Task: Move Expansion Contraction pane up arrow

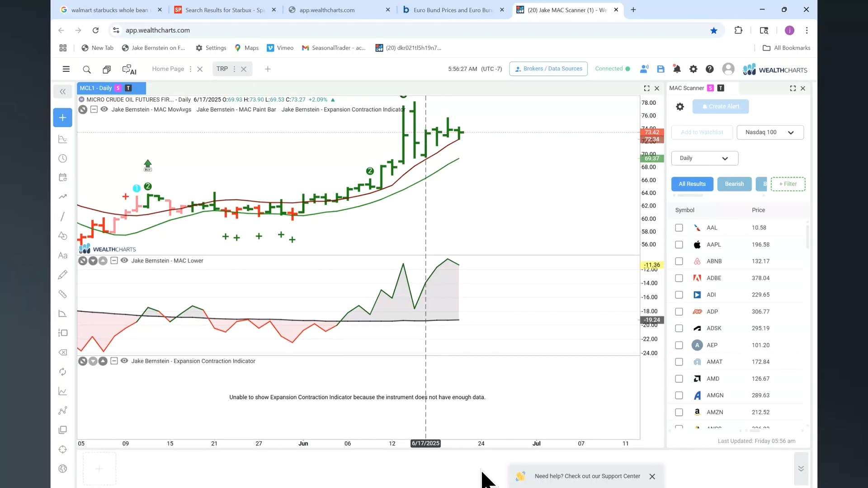Action: tap(103, 361)
